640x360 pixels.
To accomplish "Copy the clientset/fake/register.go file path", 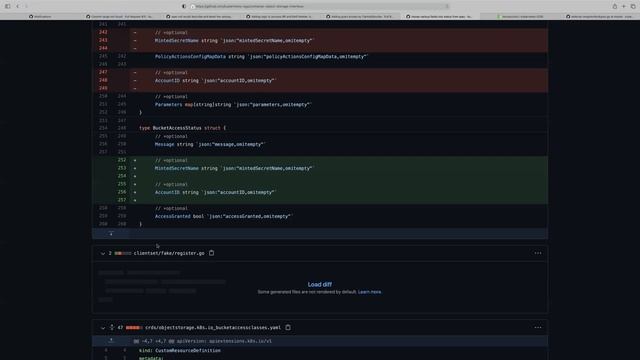I will [x=211, y=253].
